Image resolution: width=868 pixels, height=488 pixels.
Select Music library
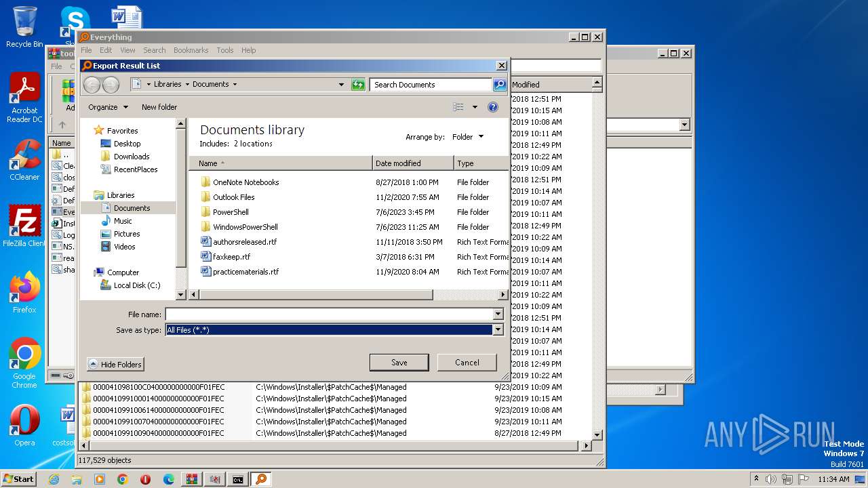pyautogui.click(x=123, y=221)
